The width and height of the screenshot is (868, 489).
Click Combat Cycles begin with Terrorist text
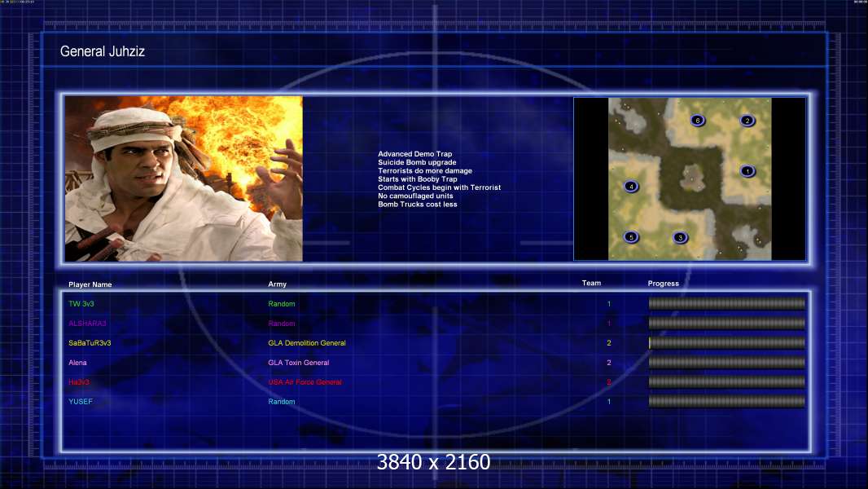click(x=440, y=187)
